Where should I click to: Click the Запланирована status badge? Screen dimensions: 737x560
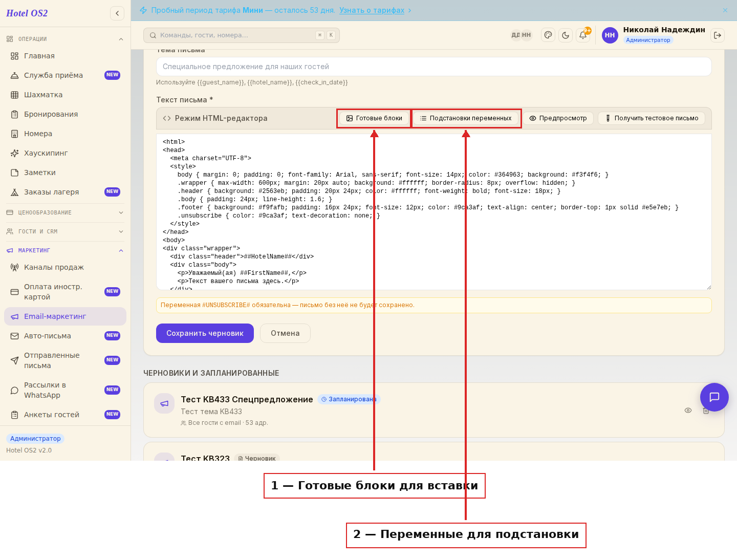[x=349, y=399]
